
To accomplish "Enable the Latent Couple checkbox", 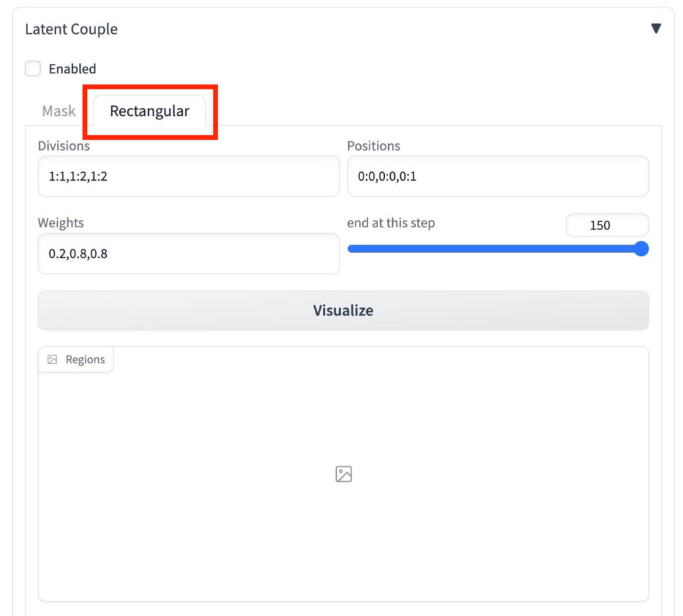I will click(33, 69).
